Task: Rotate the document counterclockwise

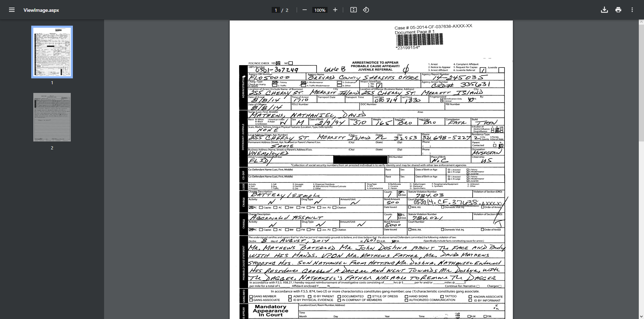Action: (x=366, y=10)
